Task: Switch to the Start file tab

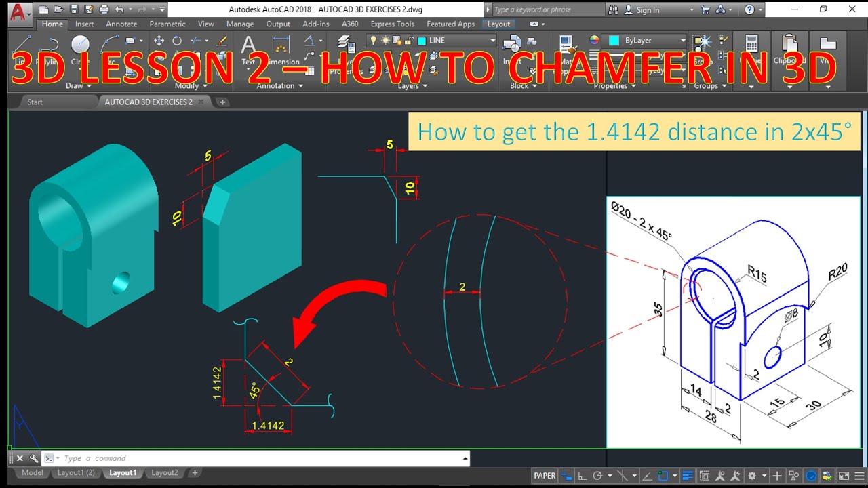Action: click(x=35, y=102)
